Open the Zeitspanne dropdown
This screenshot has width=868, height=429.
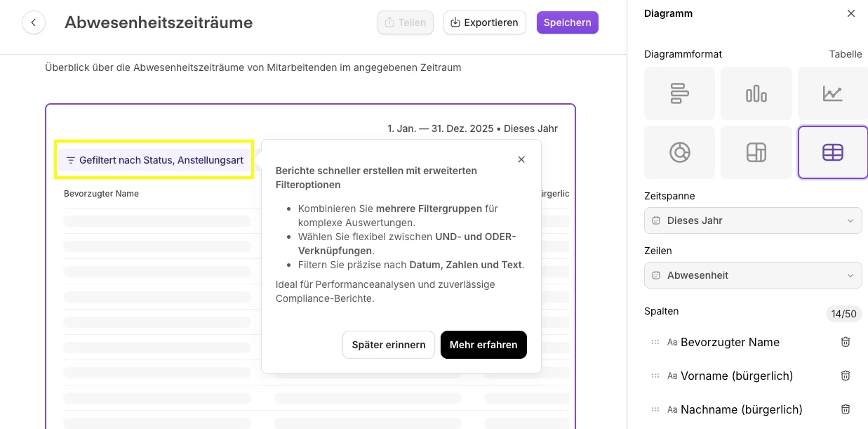pyautogui.click(x=752, y=220)
